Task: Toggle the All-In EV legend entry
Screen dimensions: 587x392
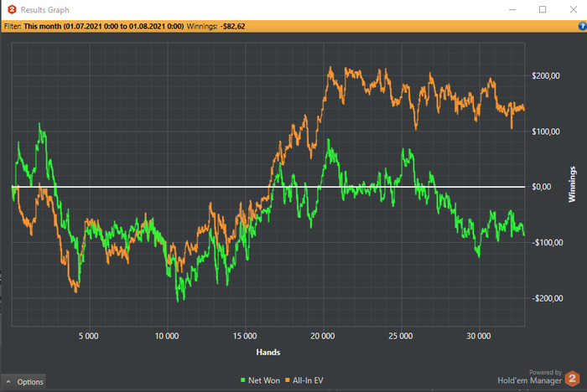Action: (304, 380)
